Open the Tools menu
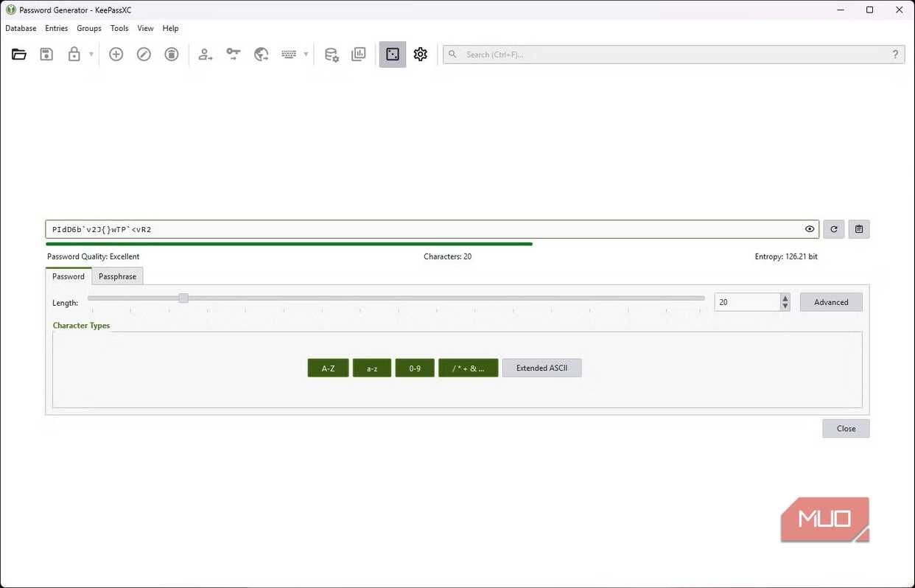 [x=119, y=28]
